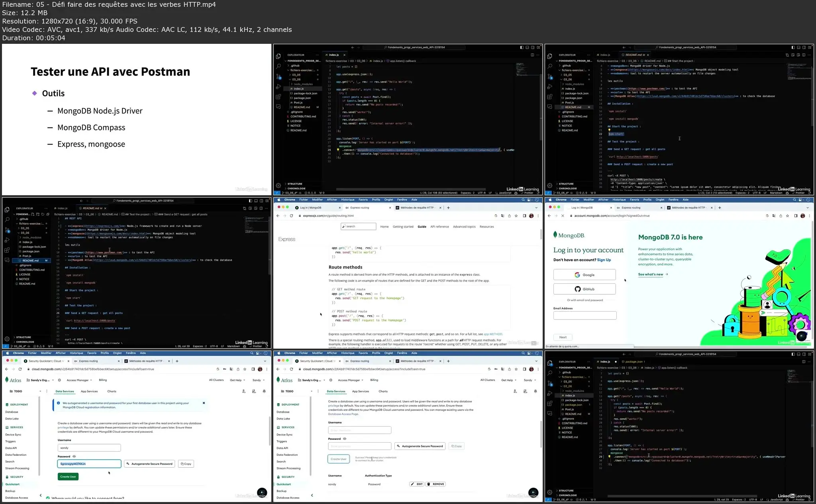This screenshot has height=504, width=816.
Task: Open Getting started on Express site navigation
Action: pos(403,227)
